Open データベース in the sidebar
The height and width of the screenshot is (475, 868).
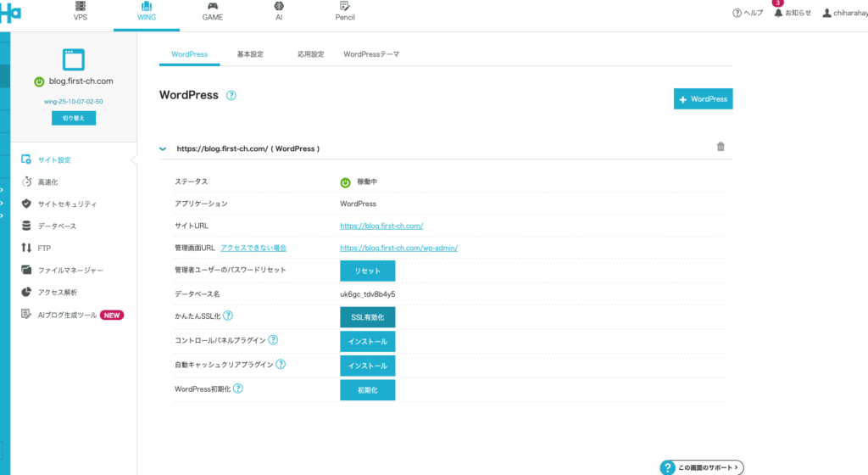(x=56, y=226)
